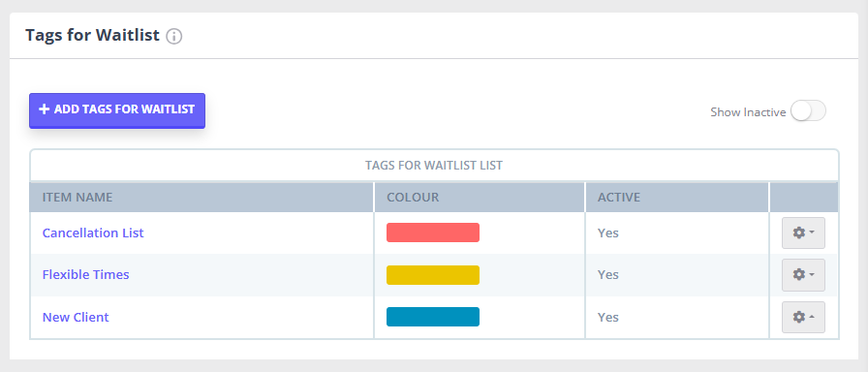Screen dimensions: 868x372
Task: Click the gear icon for Flexible Times
Action: pyautogui.click(x=799, y=274)
